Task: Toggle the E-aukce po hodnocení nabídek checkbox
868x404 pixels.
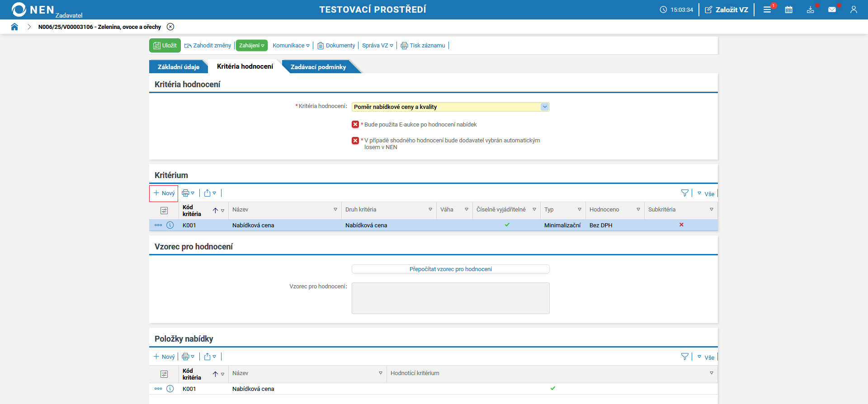Action: point(355,125)
